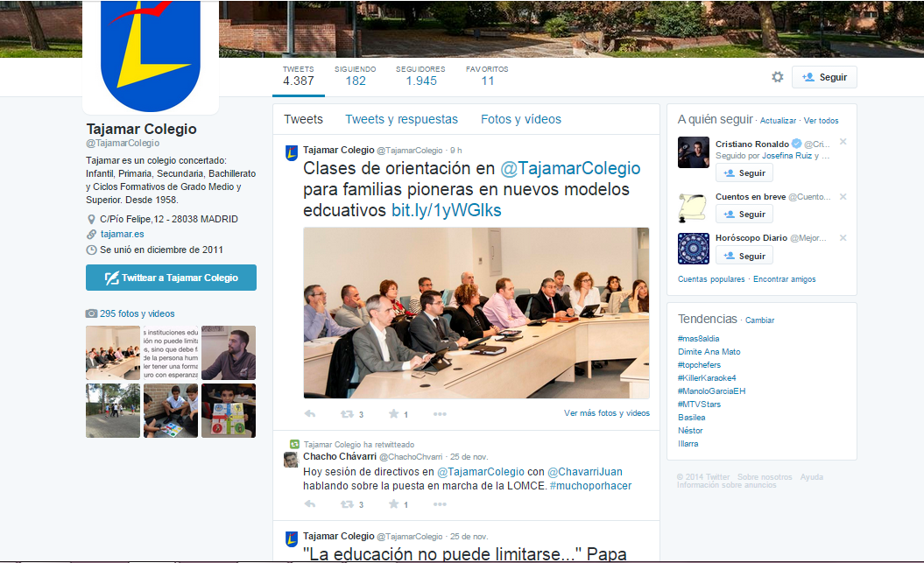The height and width of the screenshot is (563, 924).
Task: Open the bit.ly/1yWGlks link in tweet
Action: click(446, 210)
